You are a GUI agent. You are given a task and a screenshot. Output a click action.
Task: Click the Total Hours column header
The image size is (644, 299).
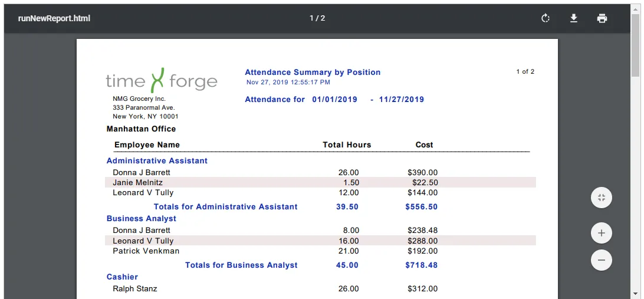tap(347, 144)
